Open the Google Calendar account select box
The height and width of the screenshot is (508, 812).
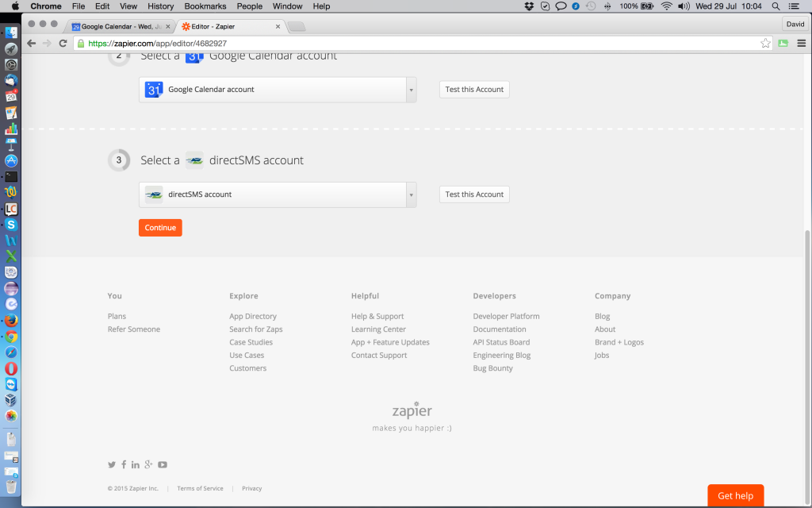278,90
